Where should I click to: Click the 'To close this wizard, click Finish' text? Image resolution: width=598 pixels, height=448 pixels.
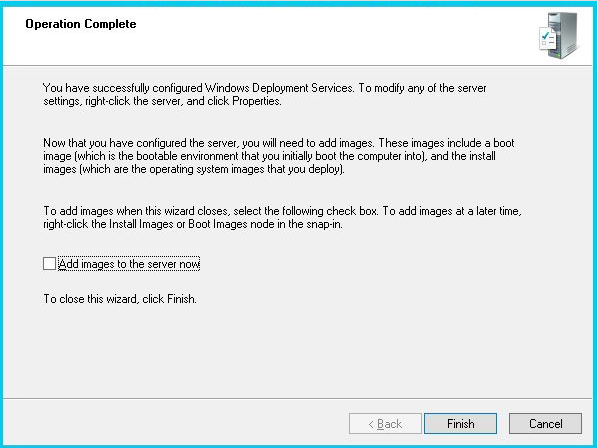pyautogui.click(x=120, y=299)
